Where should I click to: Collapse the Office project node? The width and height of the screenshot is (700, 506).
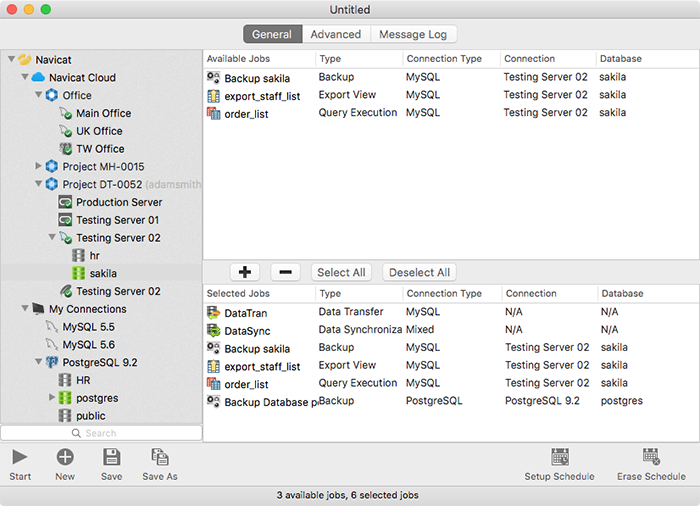[39, 95]
